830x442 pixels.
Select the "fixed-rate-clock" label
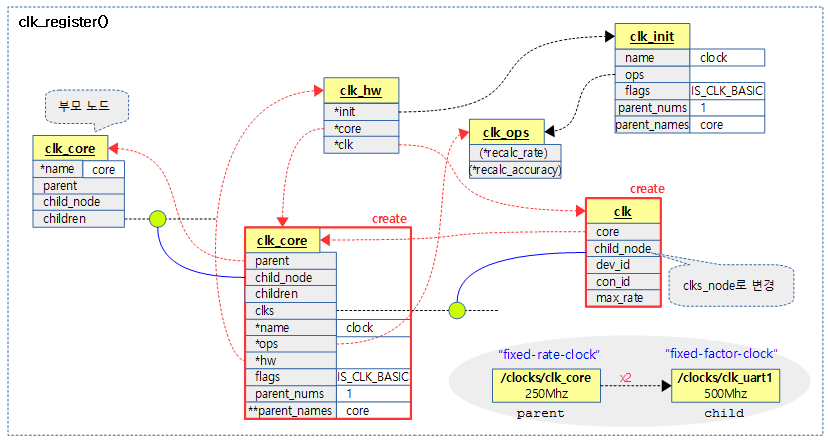tap(548, 355)
